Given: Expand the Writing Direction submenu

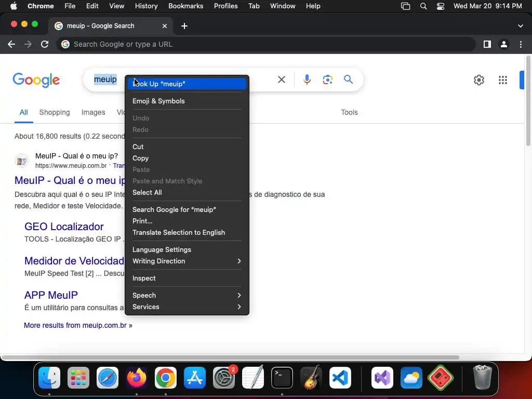Looking at the screenshot, I should click(x=187, y=261).
